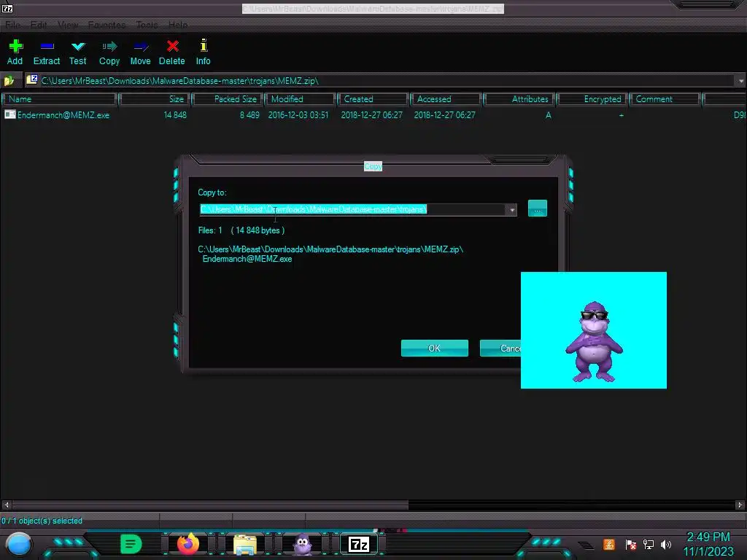Open the Edit menu
747x560 pixels.
(x=39, y=25)
